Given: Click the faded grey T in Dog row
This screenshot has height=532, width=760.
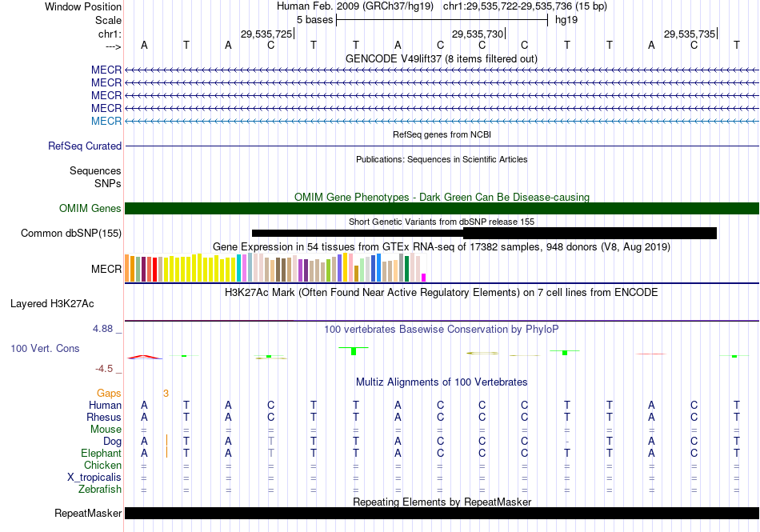Looking at the screenshot, I should (x=271, y=442).
